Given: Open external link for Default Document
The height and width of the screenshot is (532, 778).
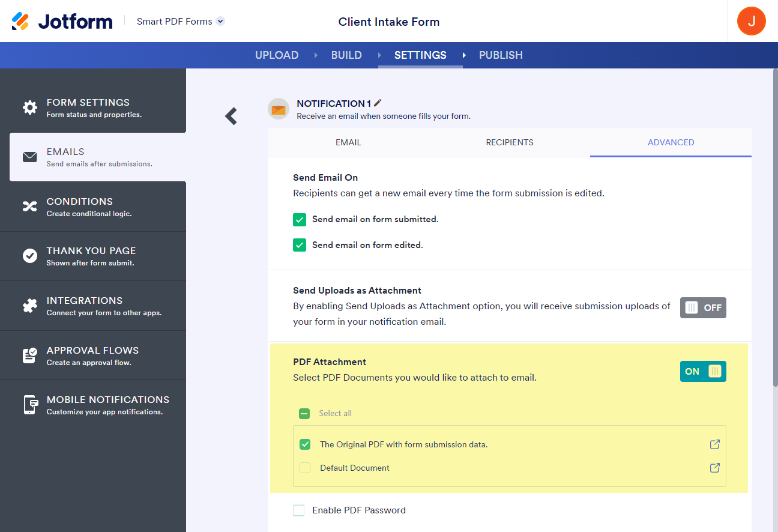Looking at the screenshot, I should [x=714, y=468].
